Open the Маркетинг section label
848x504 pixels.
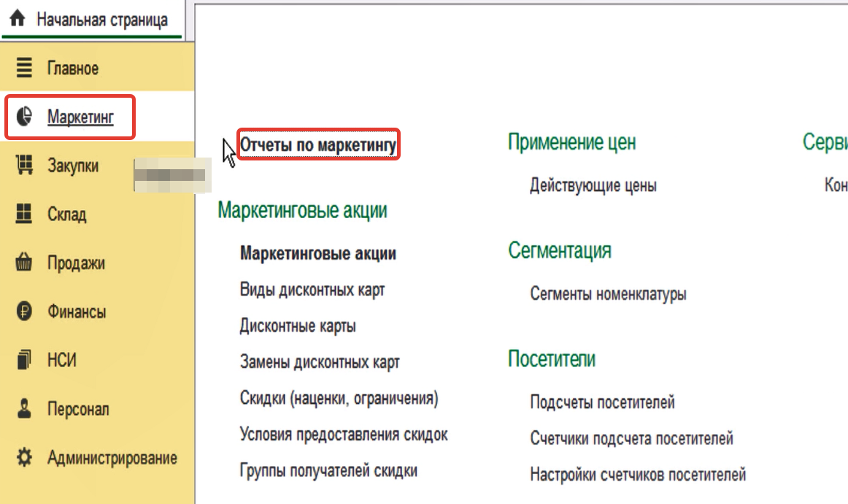(80, 117)
